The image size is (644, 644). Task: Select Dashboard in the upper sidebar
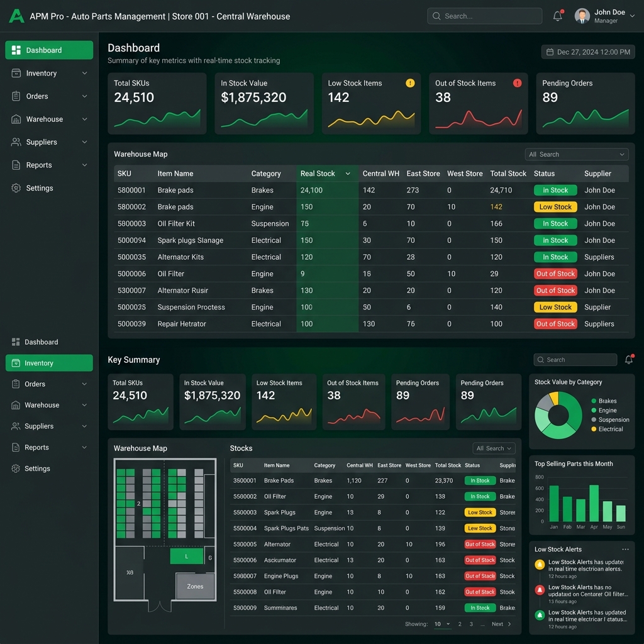[x=49, y=50]
